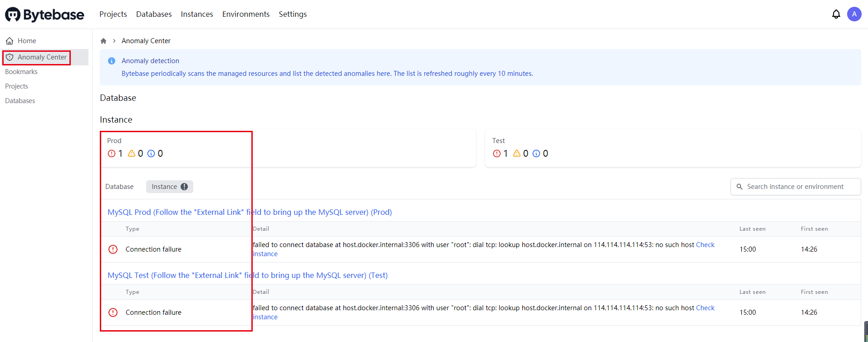868x342 pixels.
Task: Click Last seen 15:00 in MySQL Test row
Action: (x=748, y=312)
